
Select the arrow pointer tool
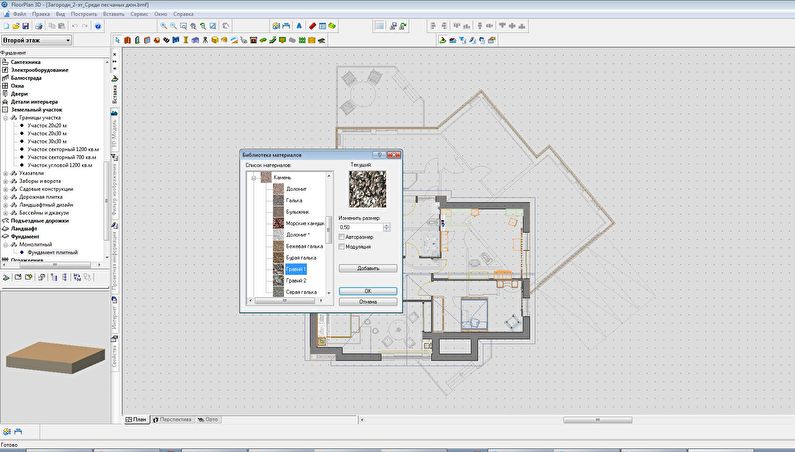point(117,41)
